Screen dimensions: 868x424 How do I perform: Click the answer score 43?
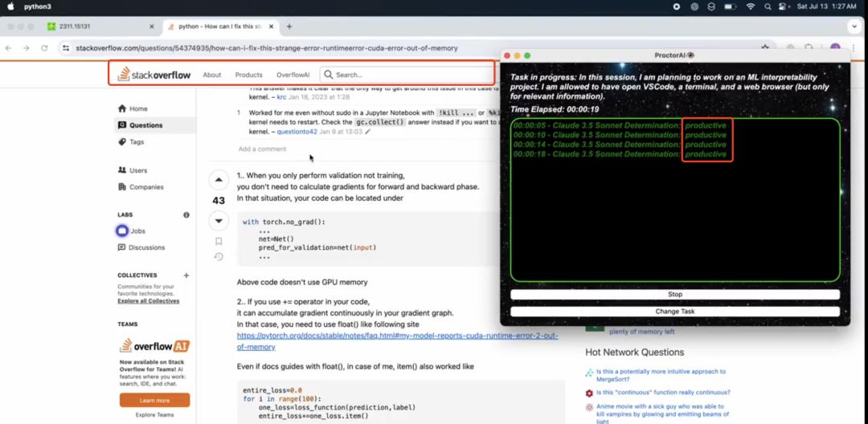(x=219, y=201)
